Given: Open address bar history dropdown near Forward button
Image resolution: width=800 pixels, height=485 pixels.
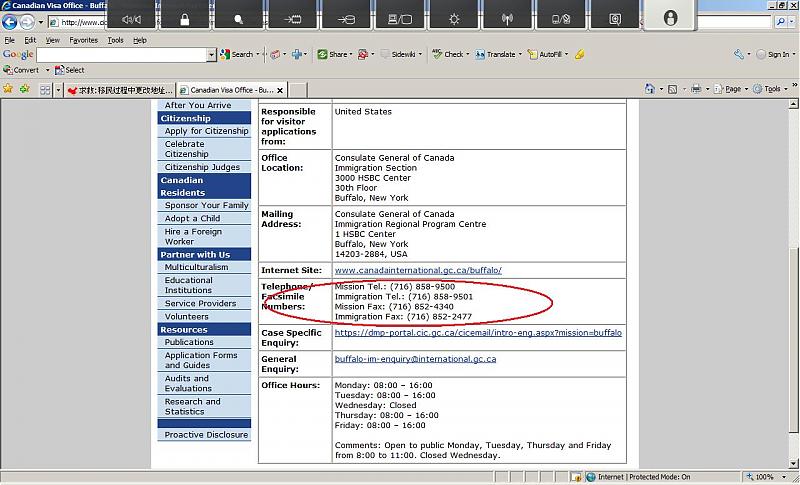Looking at the screenshot, I should tap(41, 22).
